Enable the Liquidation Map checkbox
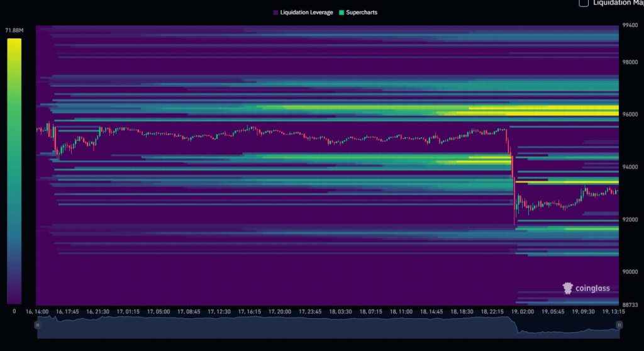The height and width of the screenshot is (351, 644). coord(584,3)
